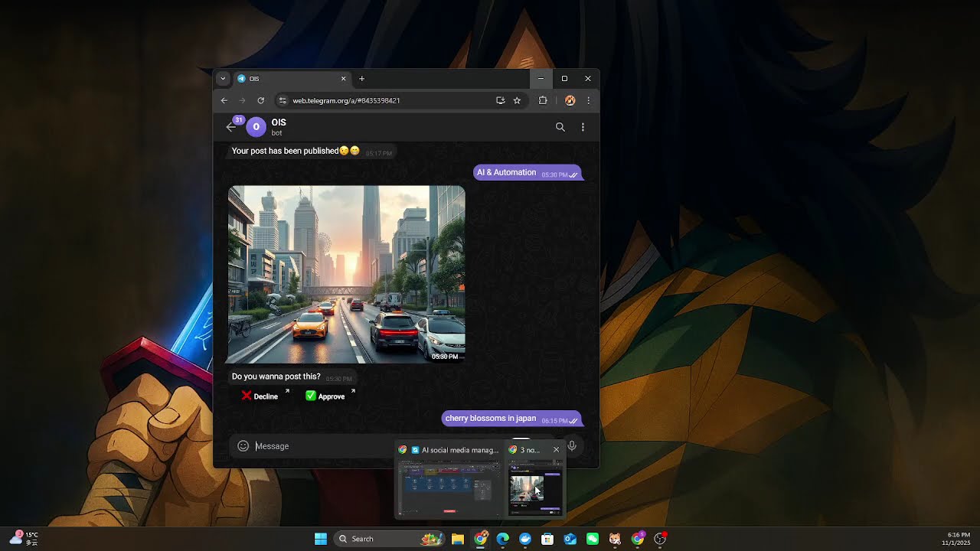Viewport: 980px width, 551px height.
Task: Launch Microsoft Edge from taskbar
Action: coord(502,539)
